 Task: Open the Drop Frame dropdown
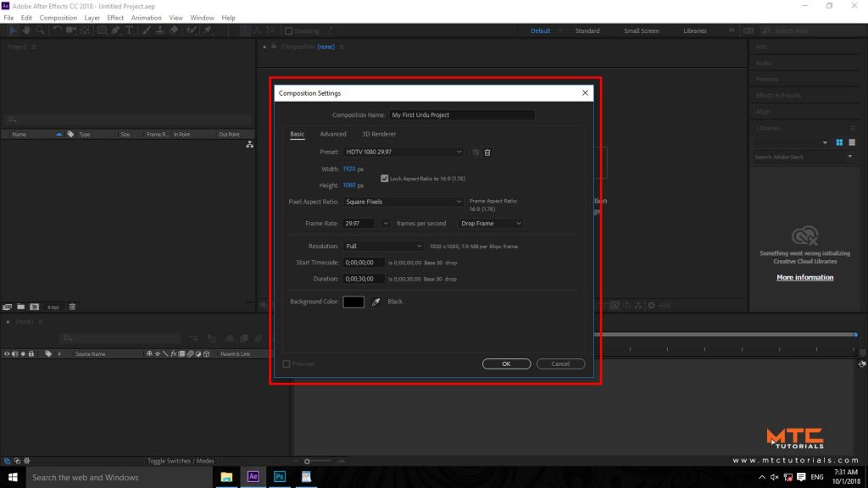pos(491,224)
